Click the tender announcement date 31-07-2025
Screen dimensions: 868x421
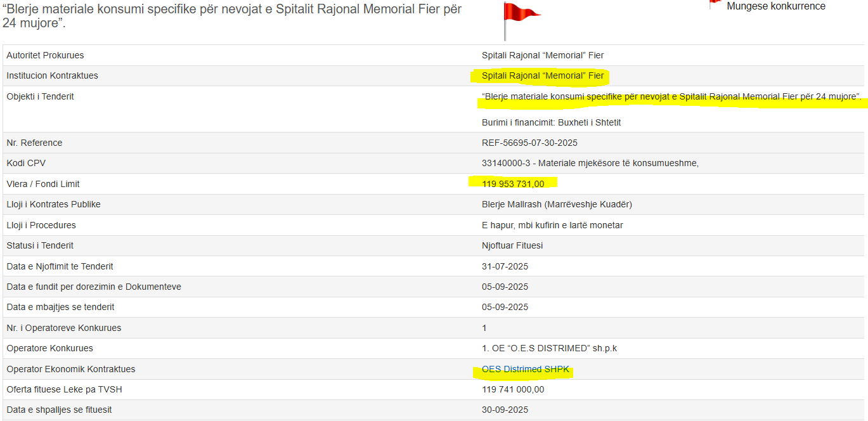tap(505, 266)
